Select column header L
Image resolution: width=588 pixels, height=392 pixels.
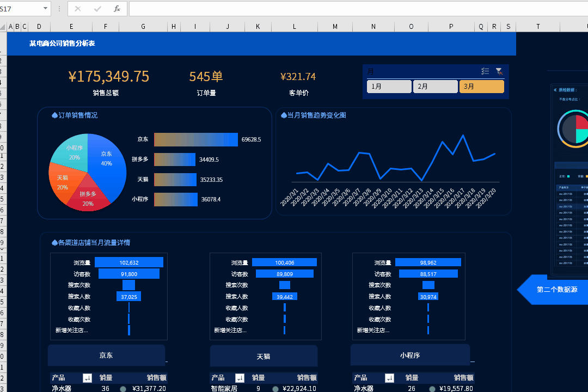pyautogui.click(x=295, y=26)
